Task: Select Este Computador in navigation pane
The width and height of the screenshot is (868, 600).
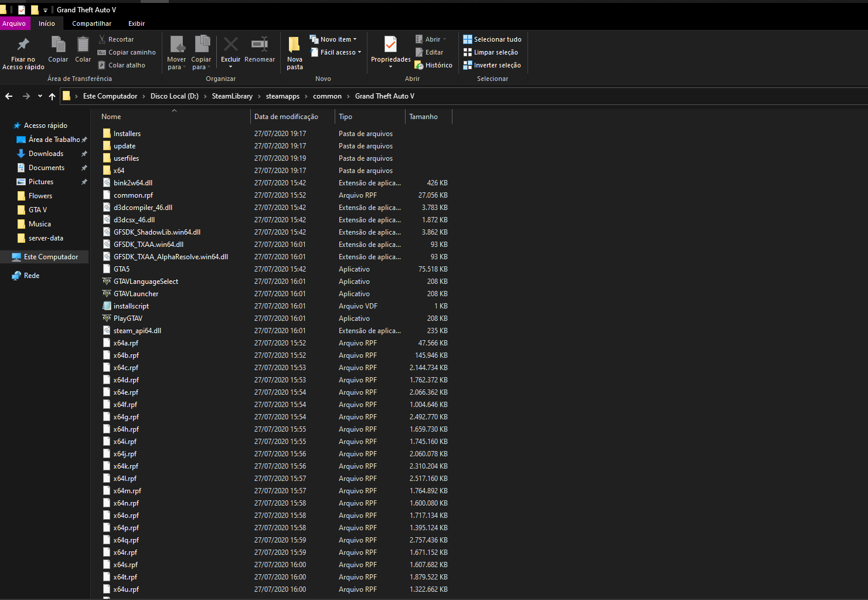Action: [45, 257]
